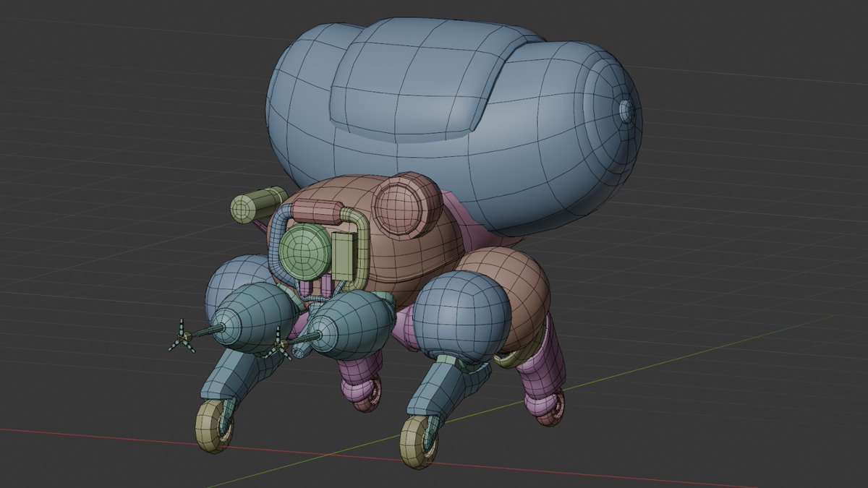Select the green circular eye disc

click(305, 251)
